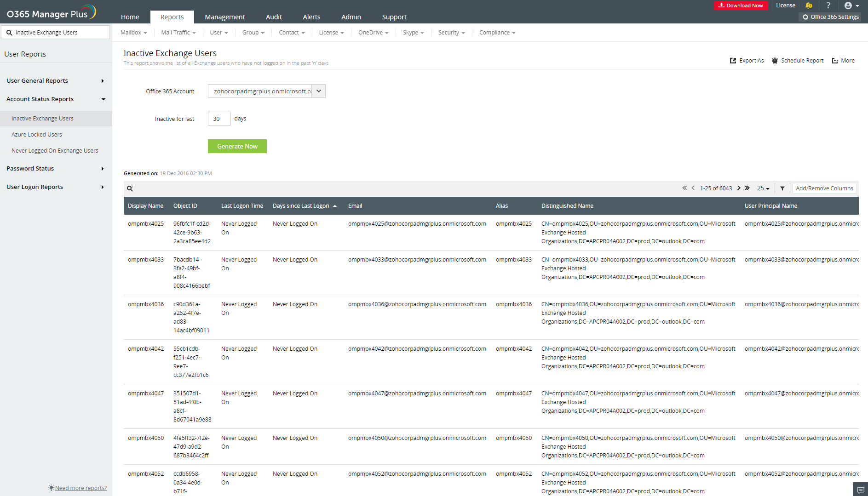The image size is (868, 496).
Task: Click the Generate Now button
Action: click(237, 146)
